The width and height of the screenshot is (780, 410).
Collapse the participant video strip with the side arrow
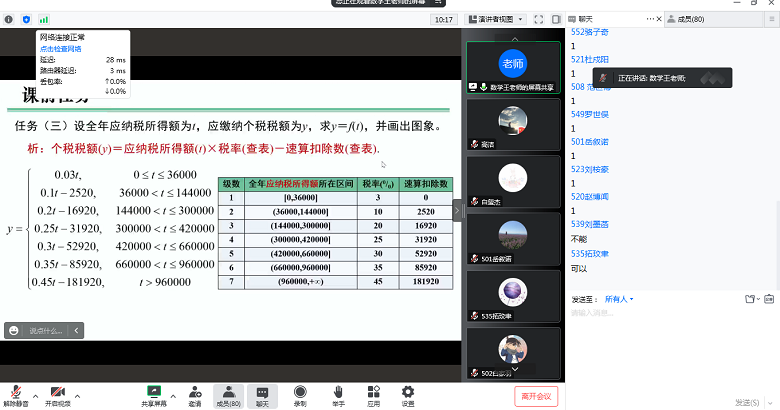(x=458, y=210)
